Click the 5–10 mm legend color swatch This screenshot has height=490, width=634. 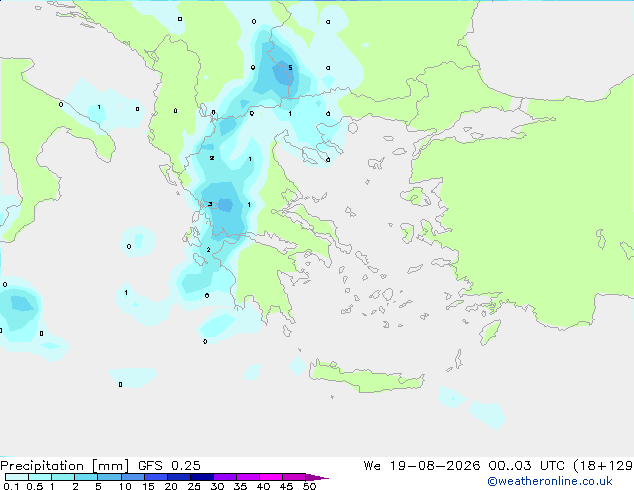pos(109,477)
